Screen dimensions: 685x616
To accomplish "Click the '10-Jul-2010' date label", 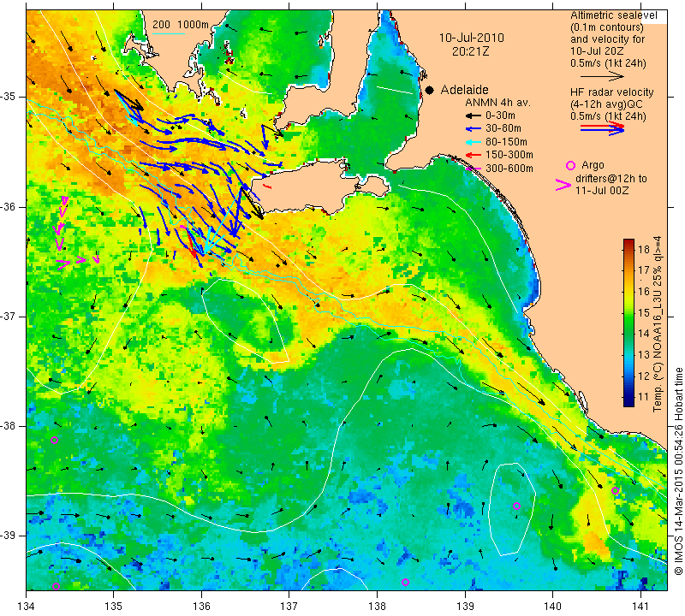I will click(x=472, y=38).
